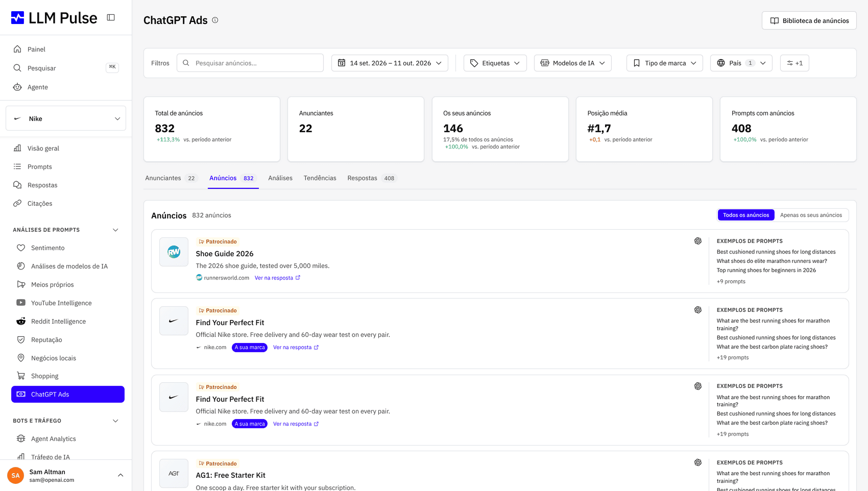Click the LLM Pulse logo

point(54,18)
